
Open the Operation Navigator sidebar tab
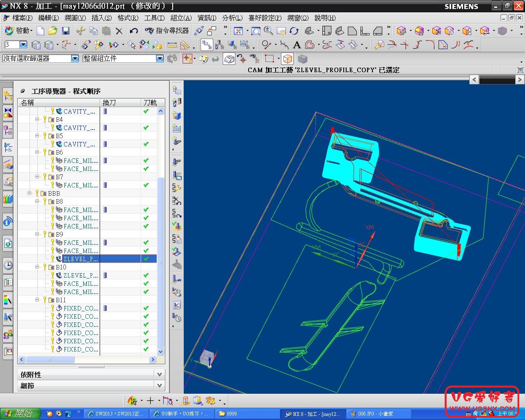tap(8, 147)
